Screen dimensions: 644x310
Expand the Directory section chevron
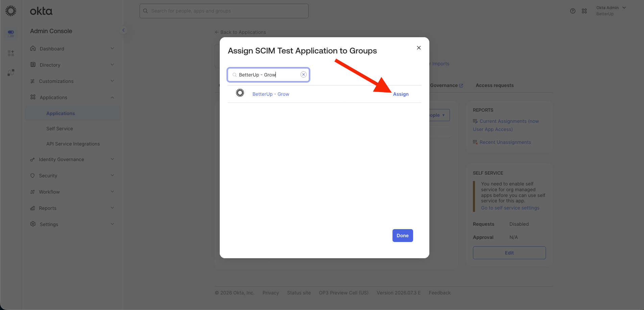[112, 65]
